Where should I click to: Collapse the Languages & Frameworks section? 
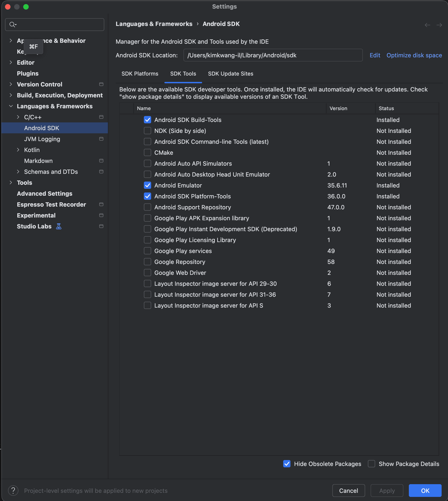pos(10,106)
